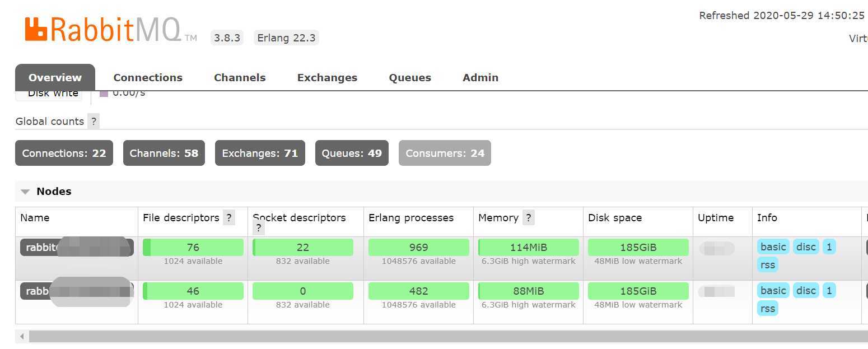The width and height of the screenshot is (868, 349).
Task: Click the second node's disc info tag
Action: click(806, 291)
